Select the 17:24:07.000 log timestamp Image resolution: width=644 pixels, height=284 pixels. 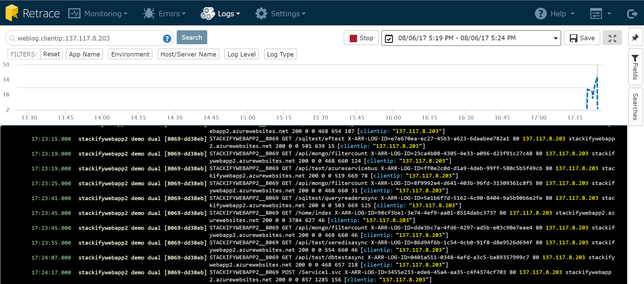[51, 258]
